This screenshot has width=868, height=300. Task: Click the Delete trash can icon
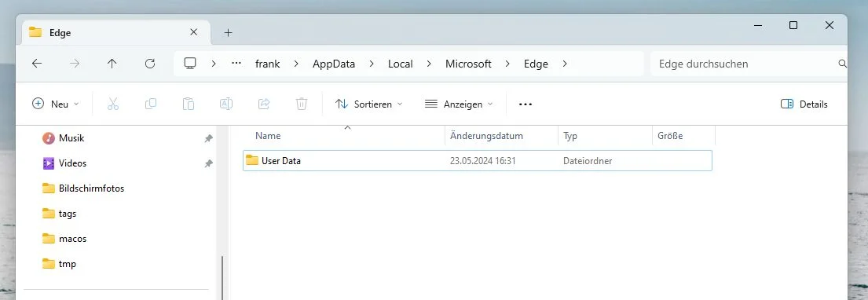point(302,104)
